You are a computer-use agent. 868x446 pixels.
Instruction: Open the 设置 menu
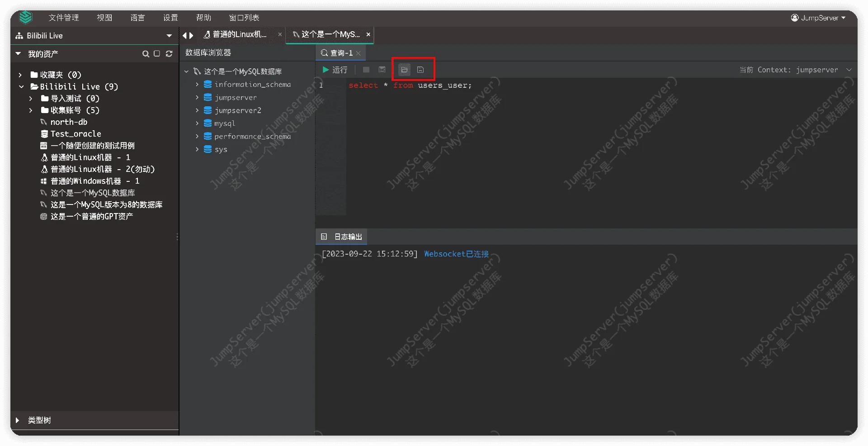(x=170, y=18)
